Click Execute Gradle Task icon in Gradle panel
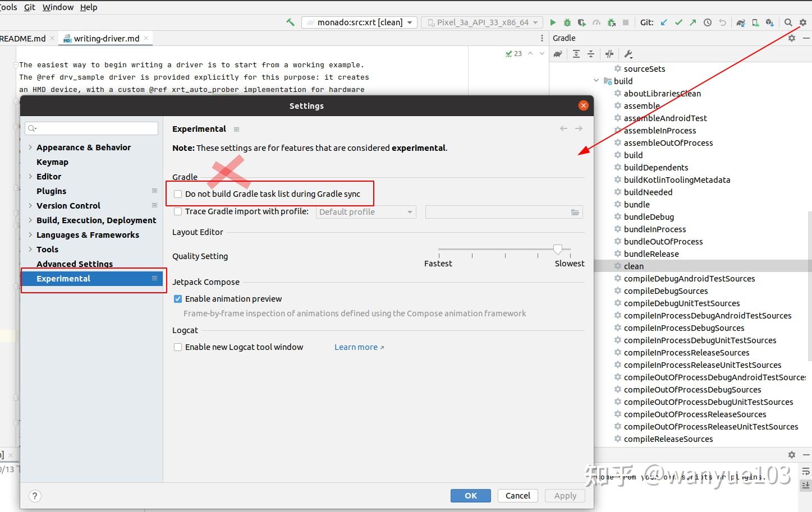 tap(609, 54)
